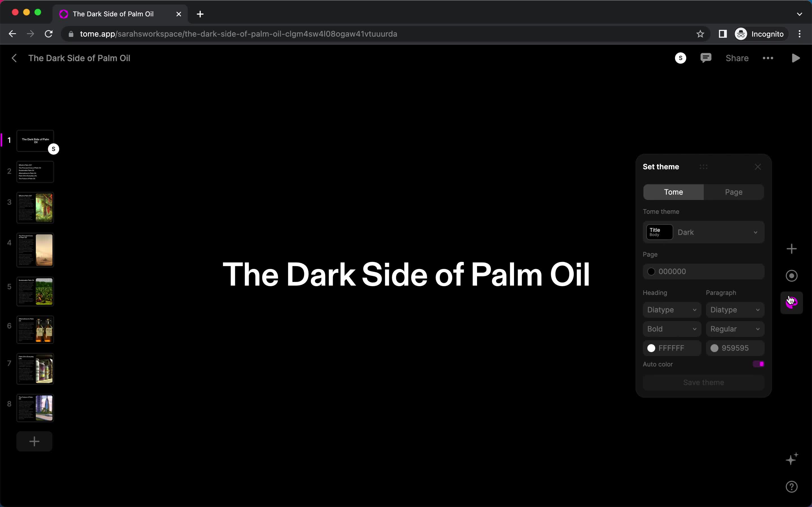Click the present/play button to preview
The width and height of the screenshot is (812, 507).
[796, 58]
